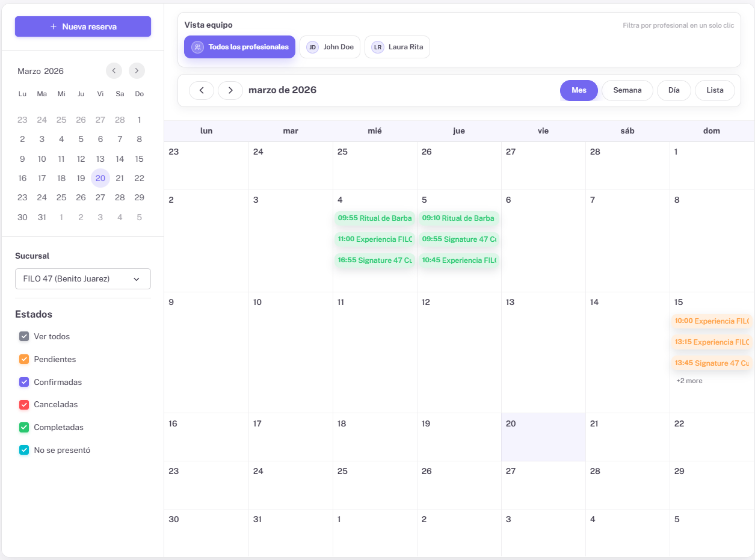Select day 20 in the mini calendar

click(100, 178)
